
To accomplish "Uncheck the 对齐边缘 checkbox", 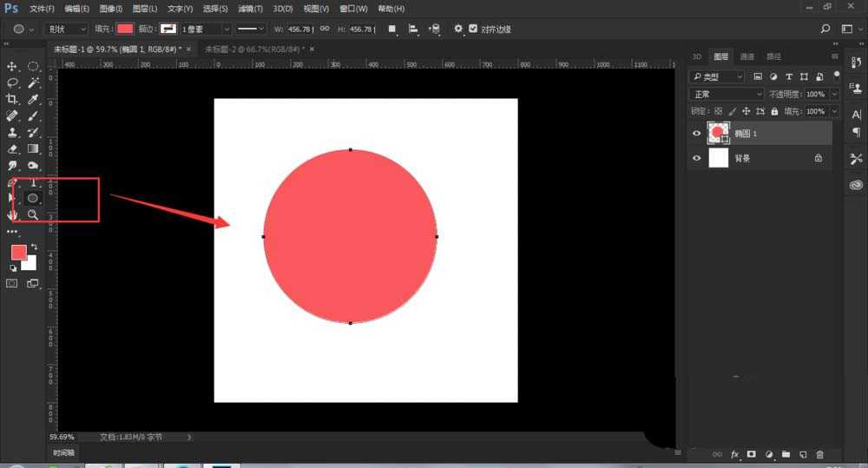I will (x=473, y=29).
